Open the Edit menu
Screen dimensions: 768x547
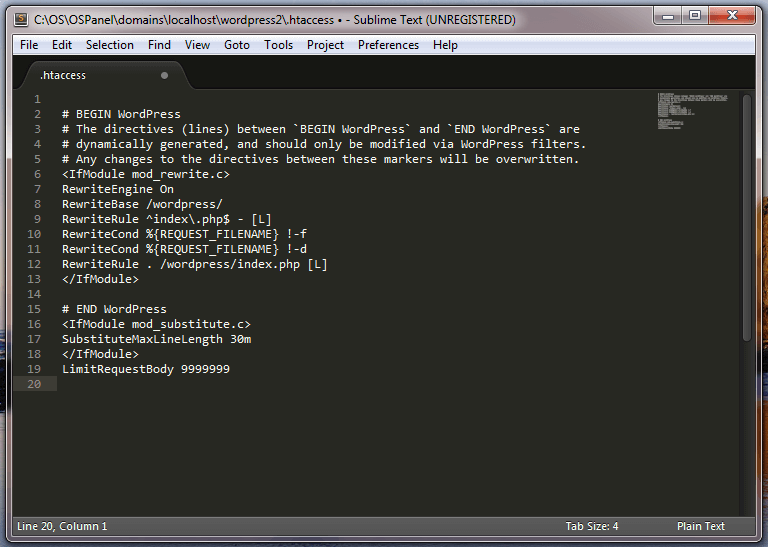point(62,45)
